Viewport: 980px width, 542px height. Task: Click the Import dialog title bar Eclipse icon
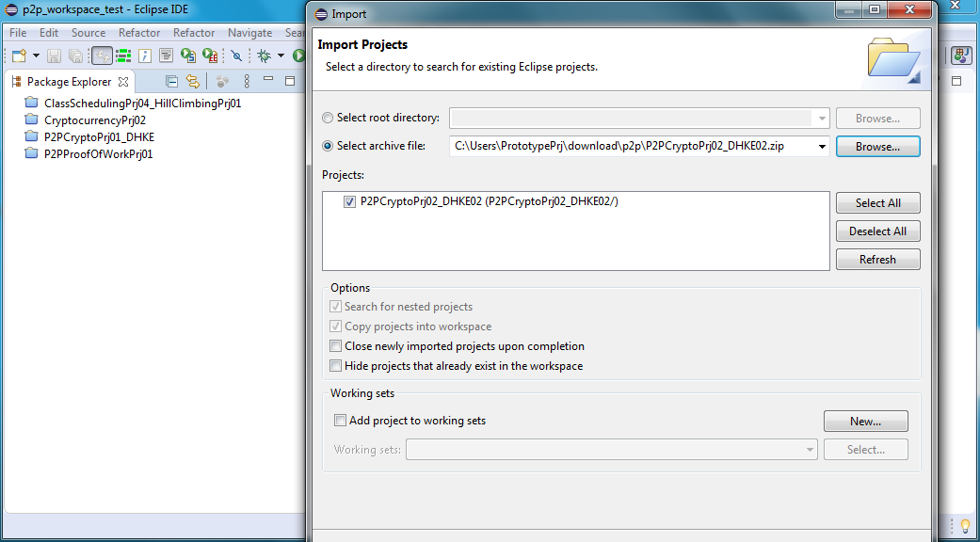pos(321,13)
